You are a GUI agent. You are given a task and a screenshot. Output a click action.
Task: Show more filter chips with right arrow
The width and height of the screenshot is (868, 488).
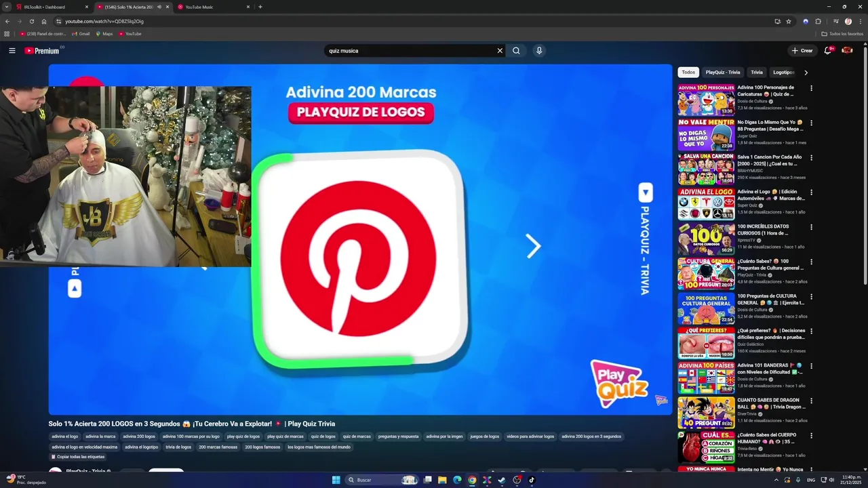[x=806, y=73]
